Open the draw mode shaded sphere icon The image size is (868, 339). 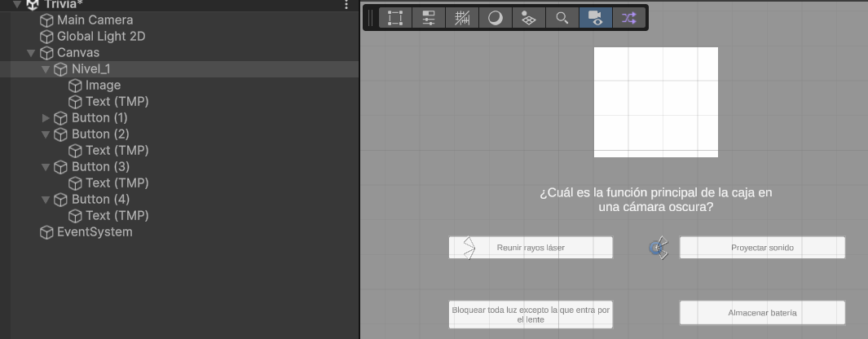tap(496, 18)
